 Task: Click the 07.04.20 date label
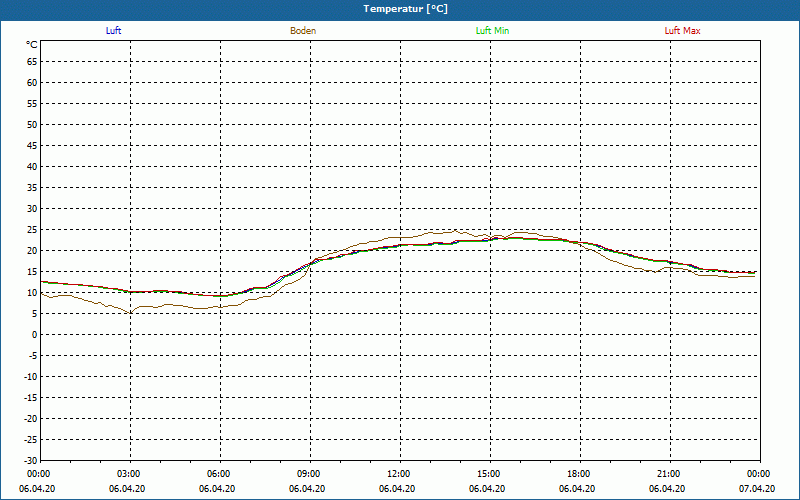click(x=757, y=489)
